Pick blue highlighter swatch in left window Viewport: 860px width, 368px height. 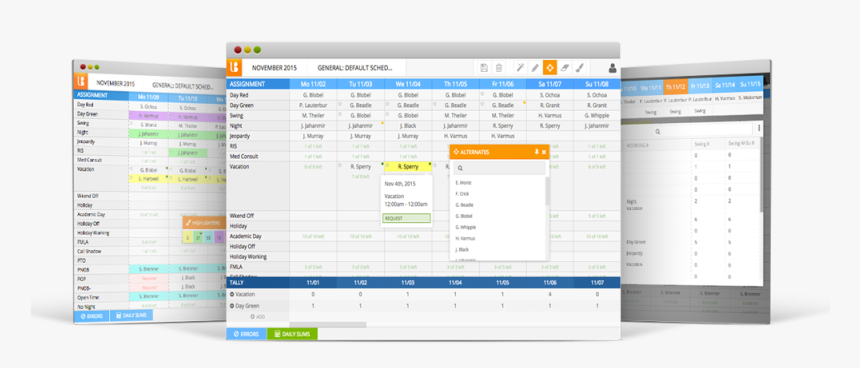[208, 238]
